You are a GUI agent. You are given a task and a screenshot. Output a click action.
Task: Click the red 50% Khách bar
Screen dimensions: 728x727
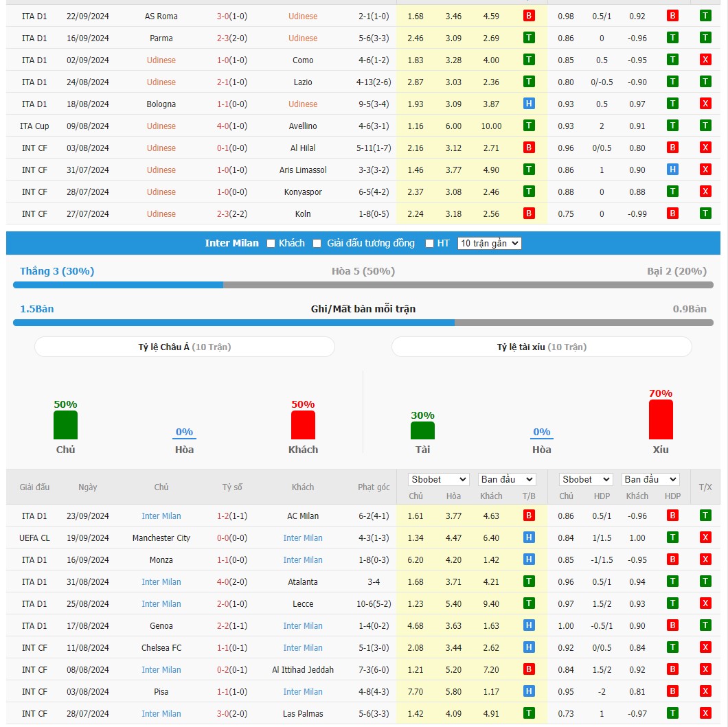tap(303, 425)
